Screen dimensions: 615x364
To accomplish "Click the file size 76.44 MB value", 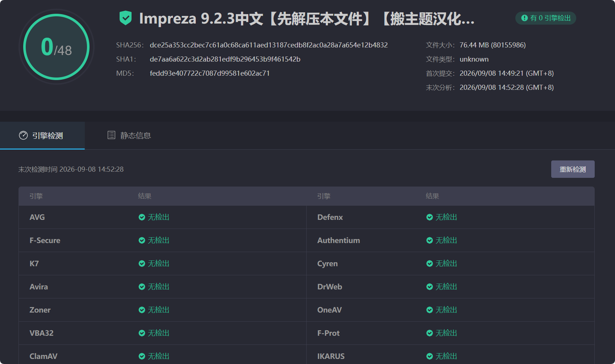I will [x=493, y=45].
